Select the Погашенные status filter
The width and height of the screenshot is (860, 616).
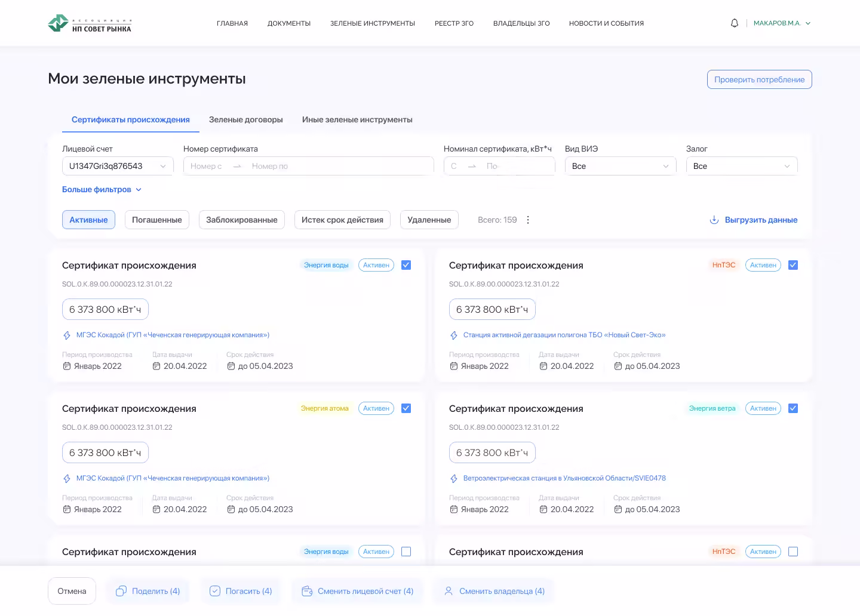pos(156,220)
